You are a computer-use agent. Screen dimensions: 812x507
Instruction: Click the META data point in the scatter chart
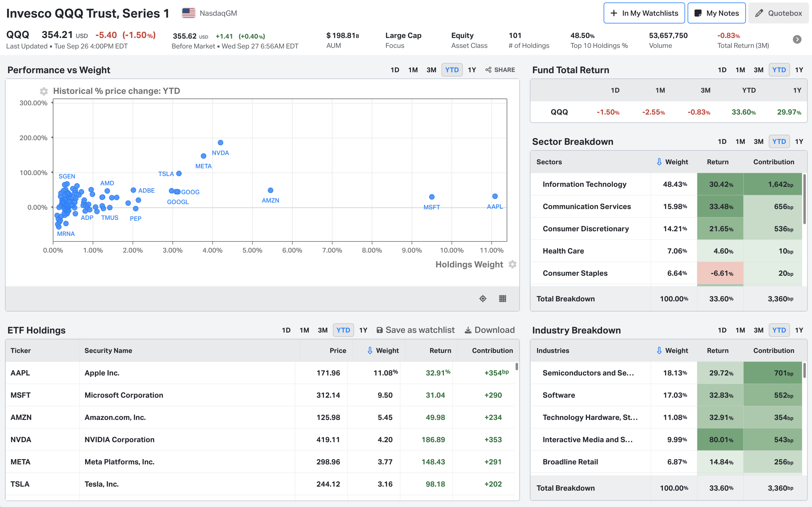(203, 156)
